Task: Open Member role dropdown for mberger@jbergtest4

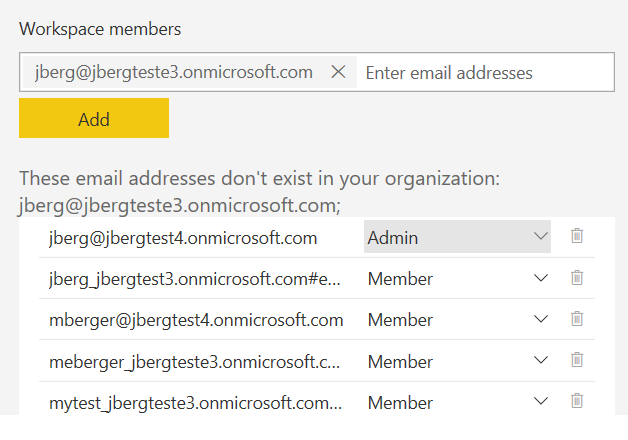Action: tap(457, 319)
